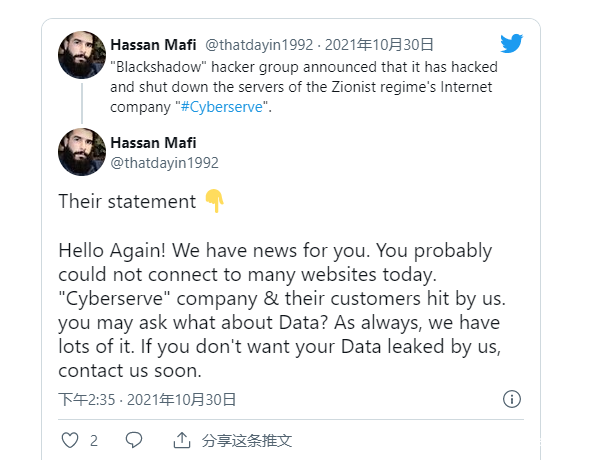Open the @thatdayin1992 handle under the reply author name

164,162
